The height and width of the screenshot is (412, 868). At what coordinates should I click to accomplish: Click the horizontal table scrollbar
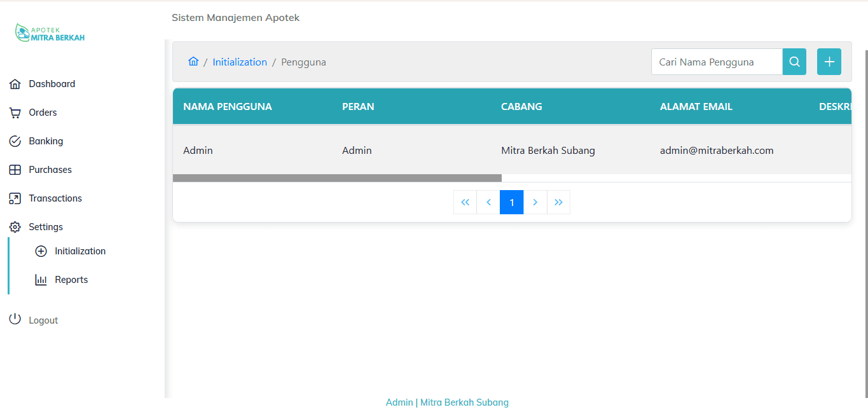[337, 178]
